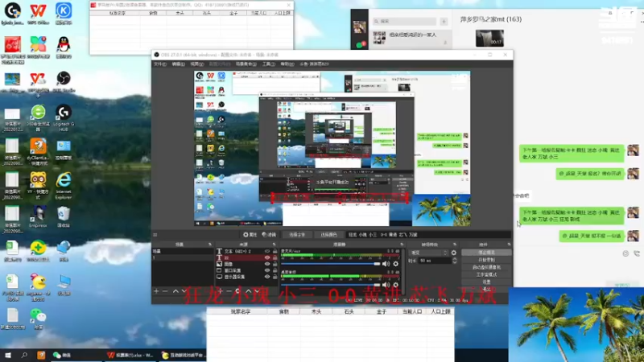644x362 pixels.
Task: Click WeChat search input field
Action: coord(405,22)
